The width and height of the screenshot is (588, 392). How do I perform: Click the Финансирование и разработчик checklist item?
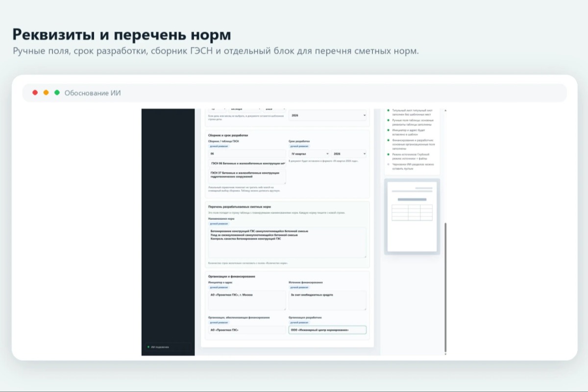pyautogui.click(x=411, y=144)
